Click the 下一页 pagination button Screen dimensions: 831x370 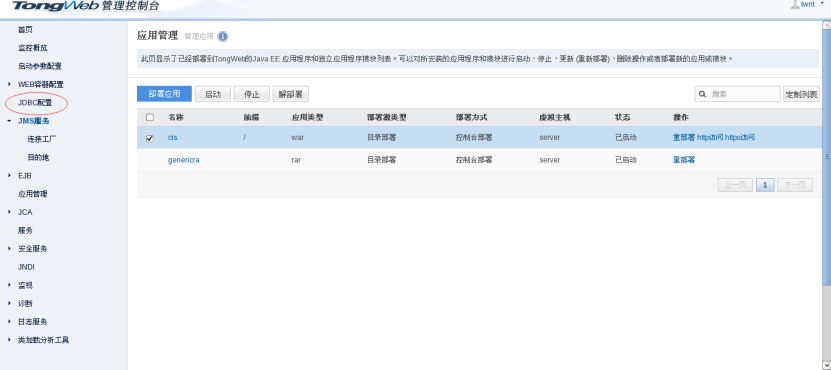point(794,185)
